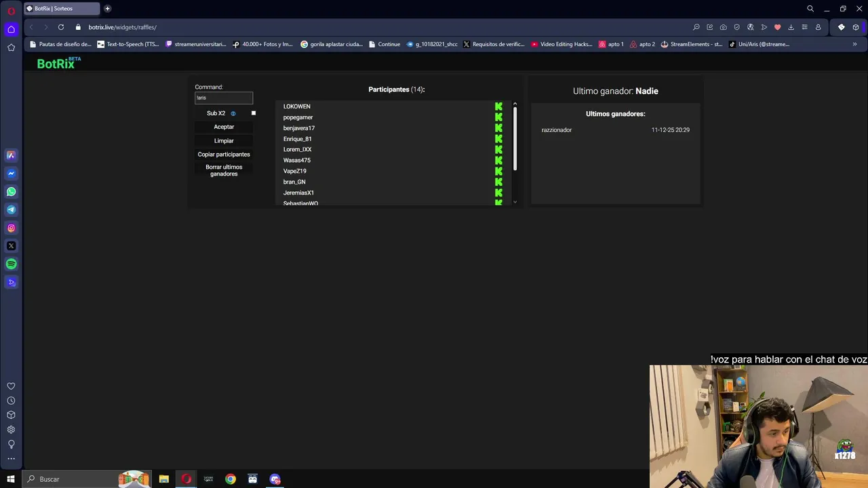Select the BotRix | Sorteos tab

[62, 9]
